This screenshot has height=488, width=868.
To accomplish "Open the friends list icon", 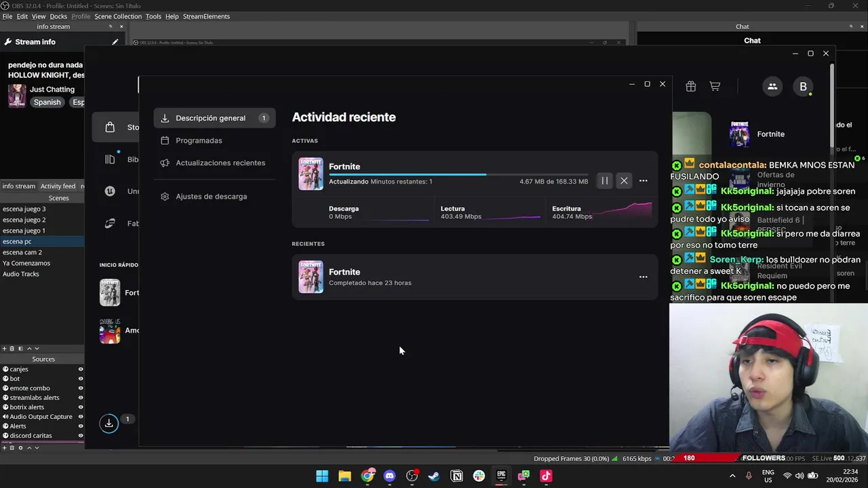I will [772, 86].
